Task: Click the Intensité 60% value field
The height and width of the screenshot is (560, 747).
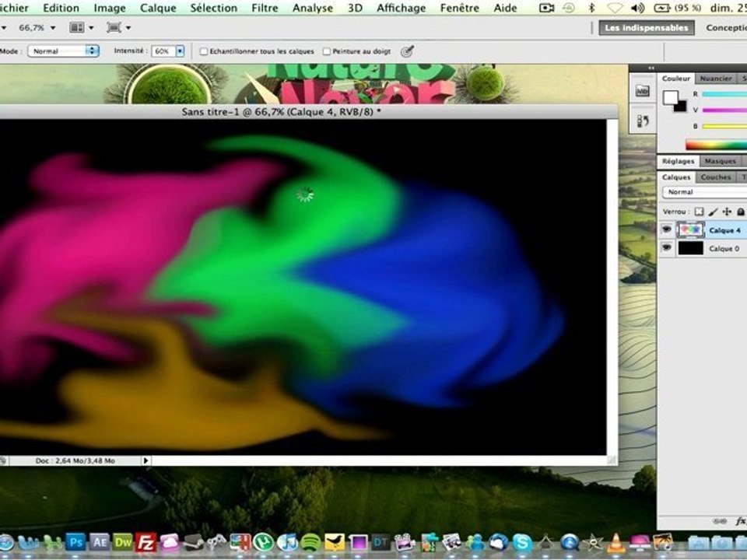Action: (x=163, y=51)
